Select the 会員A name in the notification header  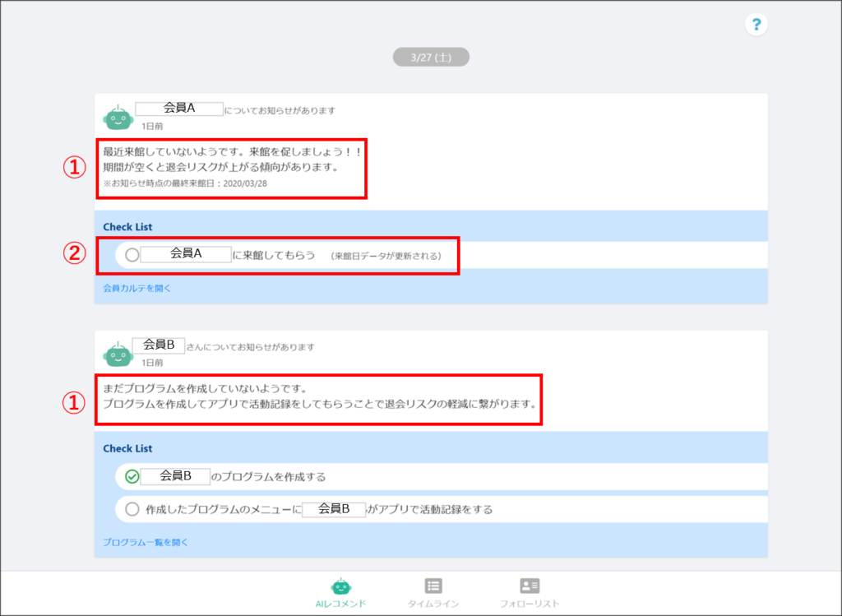click(x=179, y=108)
